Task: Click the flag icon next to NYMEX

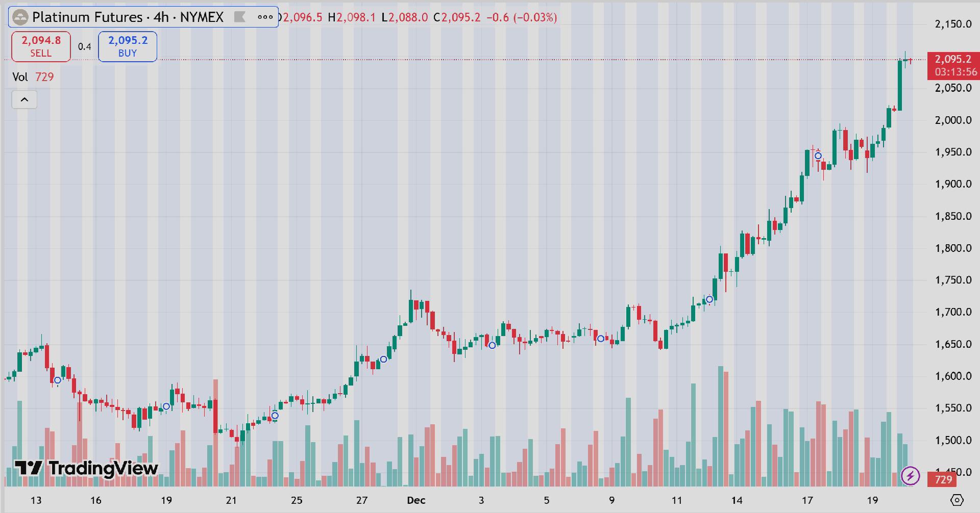Action: tap(240, 17)
